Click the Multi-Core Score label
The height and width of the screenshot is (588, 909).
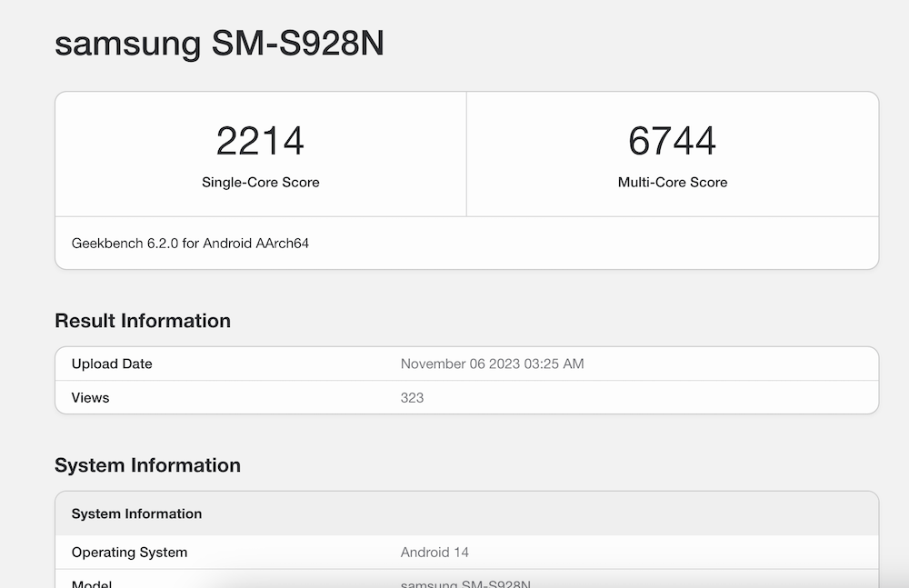[x=673, y=182]
